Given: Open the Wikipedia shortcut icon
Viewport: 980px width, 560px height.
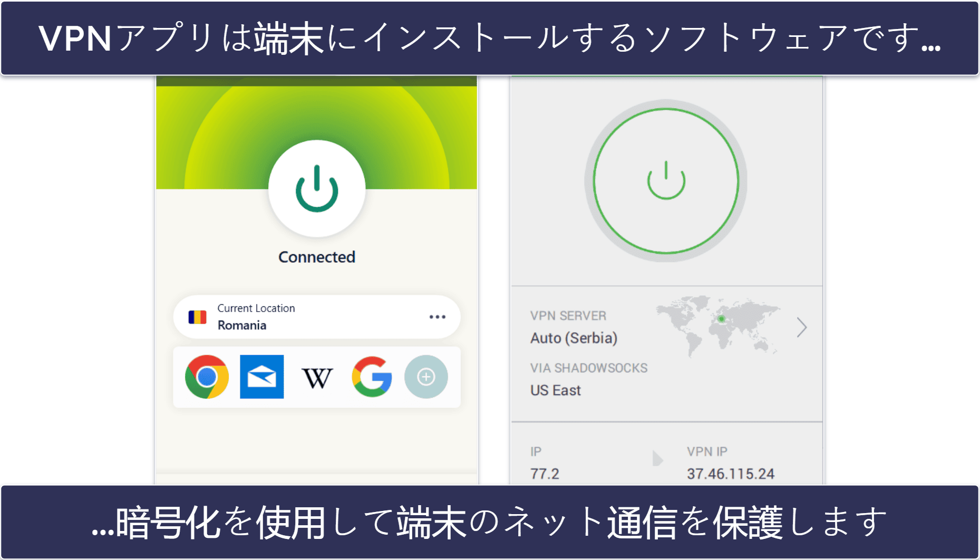Looking at the screenshot, I should point(317,378).
